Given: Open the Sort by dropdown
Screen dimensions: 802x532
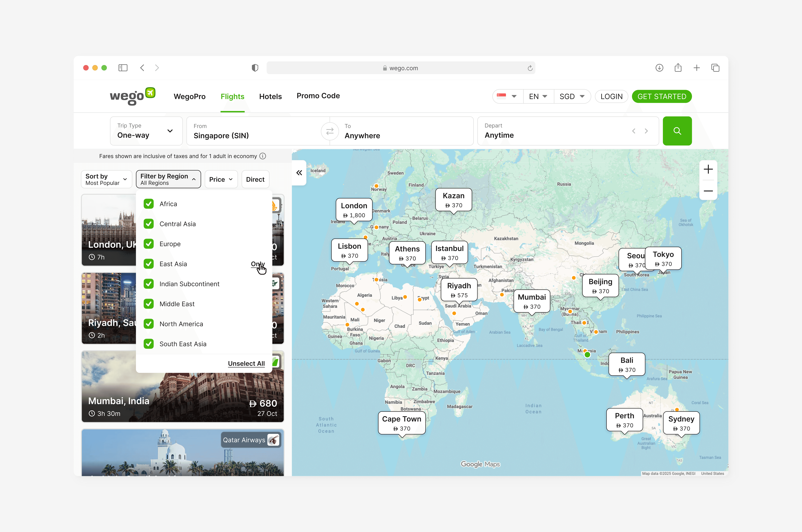Looking at the screenshot, I should coord(106,179).
